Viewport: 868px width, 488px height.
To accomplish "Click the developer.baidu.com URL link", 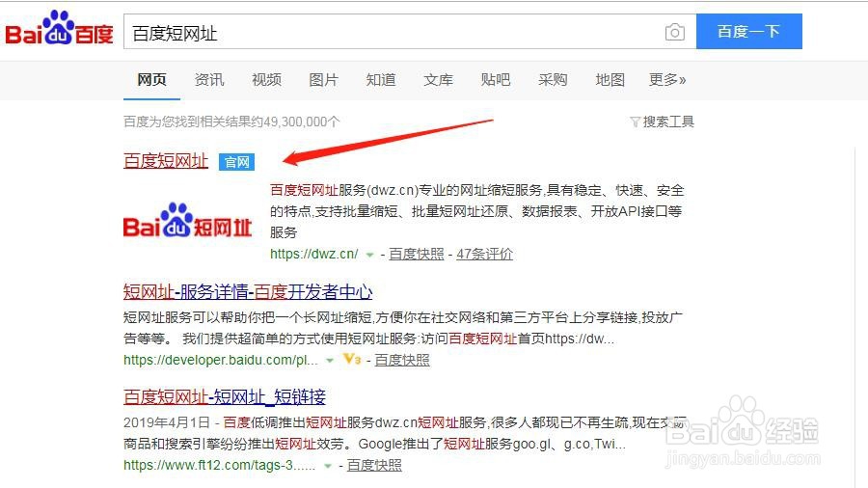I will 220,360.
